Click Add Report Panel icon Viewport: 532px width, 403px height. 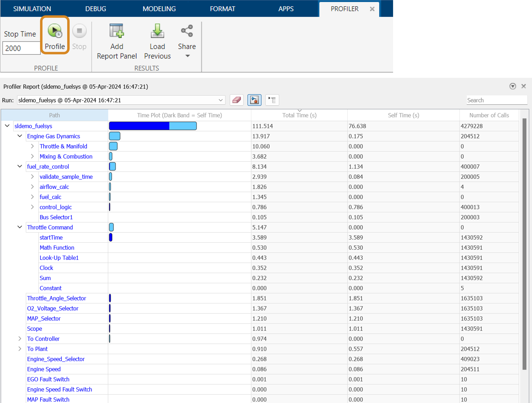click(117, 31)
